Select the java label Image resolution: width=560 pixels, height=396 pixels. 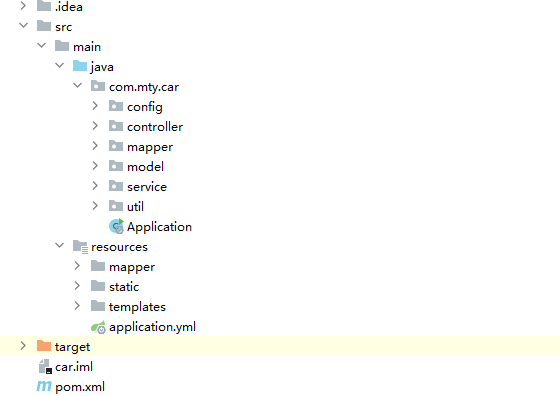102,67
